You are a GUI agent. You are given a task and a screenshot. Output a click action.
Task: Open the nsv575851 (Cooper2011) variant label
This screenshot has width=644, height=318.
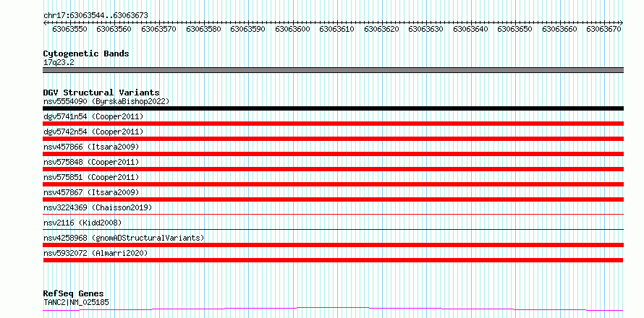91,177
